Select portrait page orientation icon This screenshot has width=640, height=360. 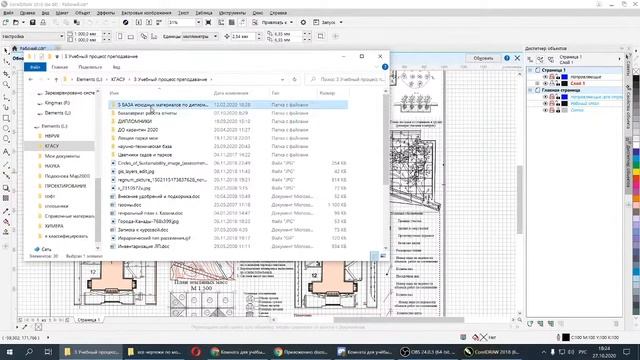pyautogui.click(x=120, y=36)
